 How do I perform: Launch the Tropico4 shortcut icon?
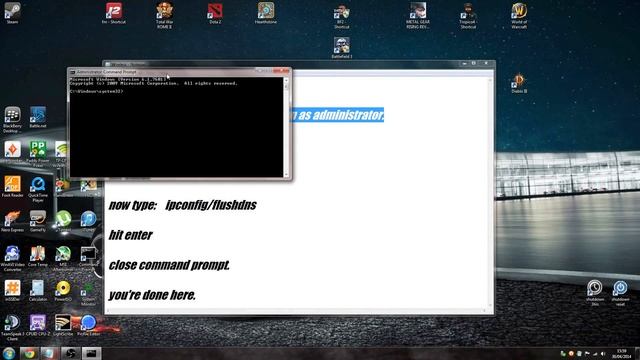coord(468,15)
